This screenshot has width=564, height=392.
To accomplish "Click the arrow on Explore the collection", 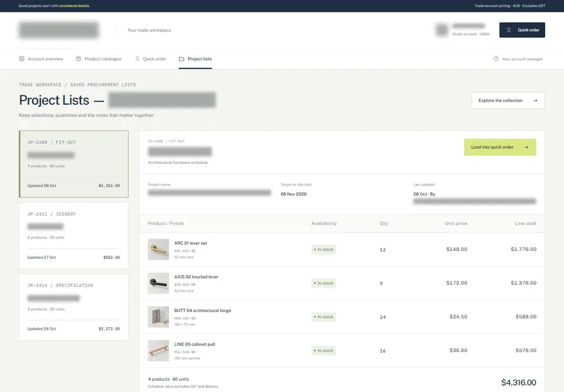I will click(535, 100).
